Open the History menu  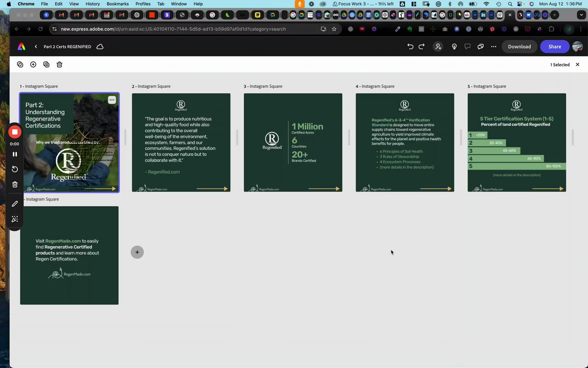tap(92, 4)
